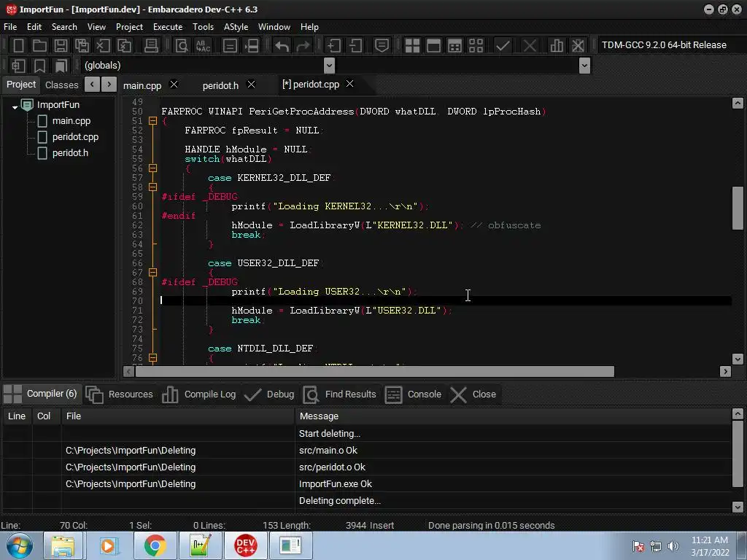
Task: Collapse the code fold at line 56
Action: [x=152, y=168]
